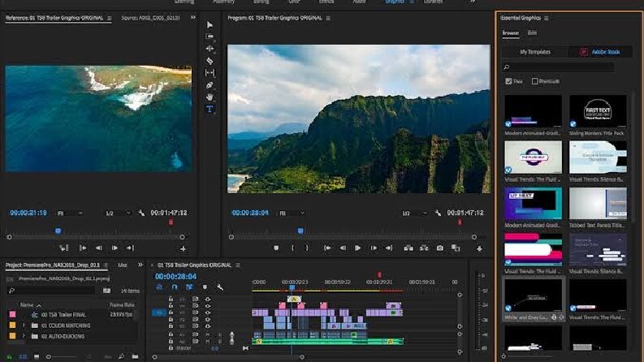Enable the Premium checkbox filter

[534, 81]
